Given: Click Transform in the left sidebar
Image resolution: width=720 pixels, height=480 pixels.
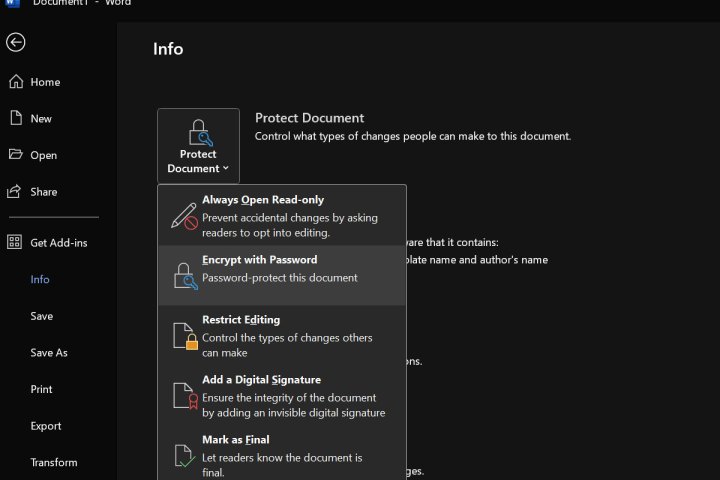Looking at the screenshot, I should click(54, 463).
